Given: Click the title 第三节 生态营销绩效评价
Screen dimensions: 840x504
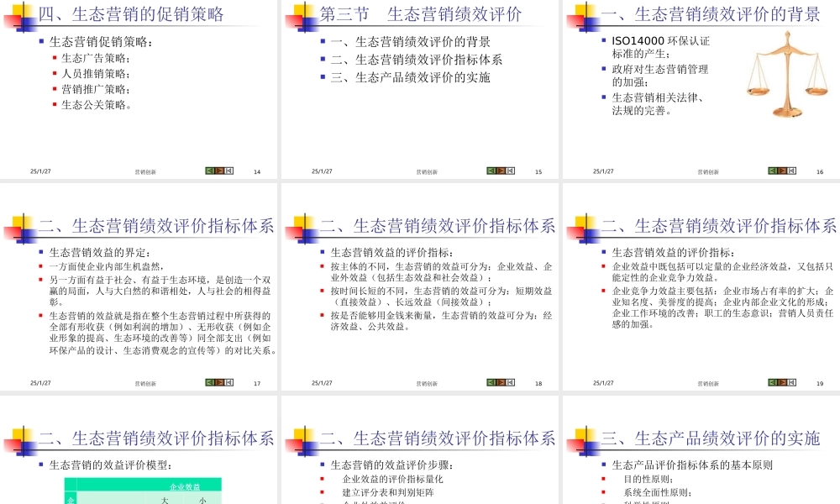Looking at the screenshot, I should click(x=424, y=14).
